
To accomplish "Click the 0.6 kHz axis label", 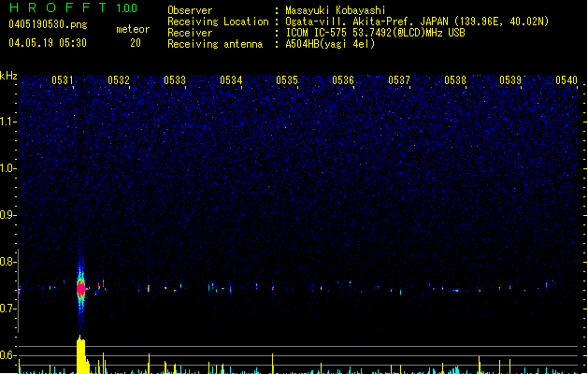I will click(x=8, y=355).
